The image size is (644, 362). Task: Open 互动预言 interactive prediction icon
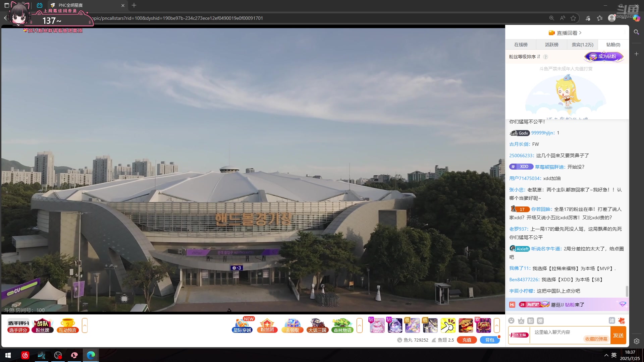tap(67, 325)
